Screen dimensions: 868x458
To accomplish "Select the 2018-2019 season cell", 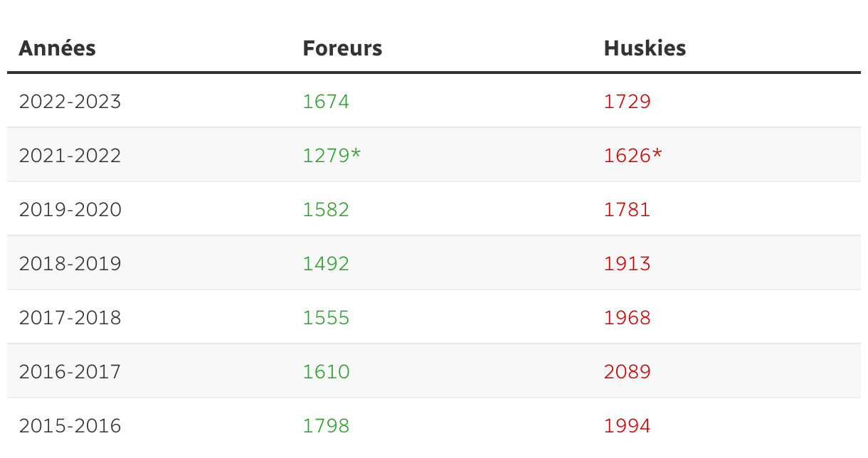I will coord(70,264).
